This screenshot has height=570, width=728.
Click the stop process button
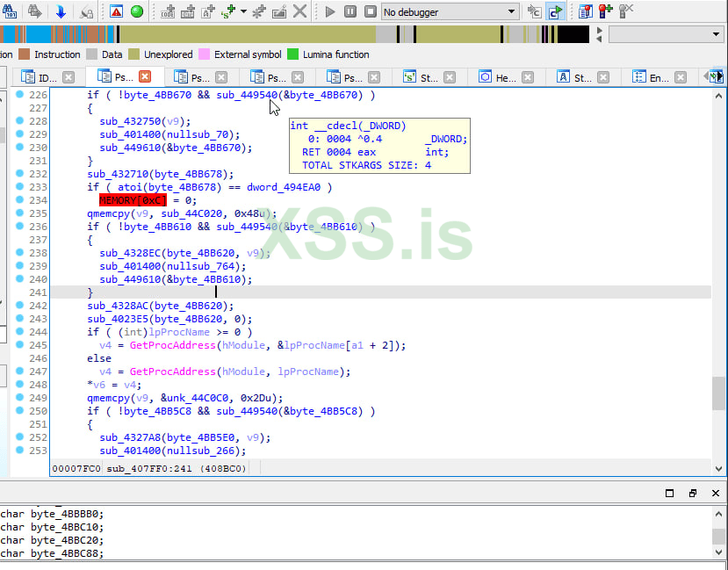(370, 11)
